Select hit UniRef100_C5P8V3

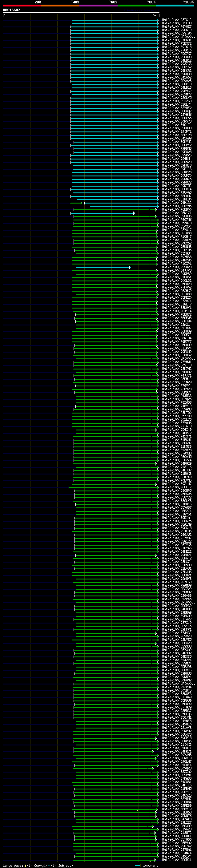click(x=176, y=284)
